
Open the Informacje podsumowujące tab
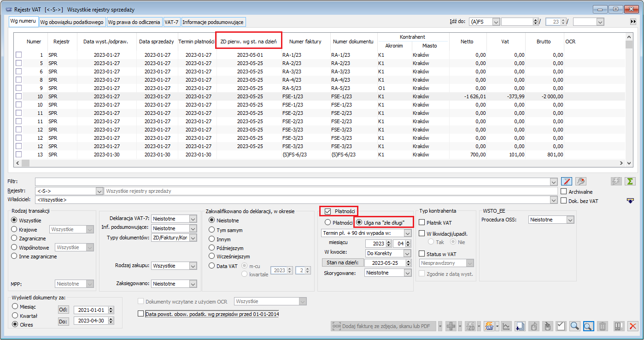point(213,22)
